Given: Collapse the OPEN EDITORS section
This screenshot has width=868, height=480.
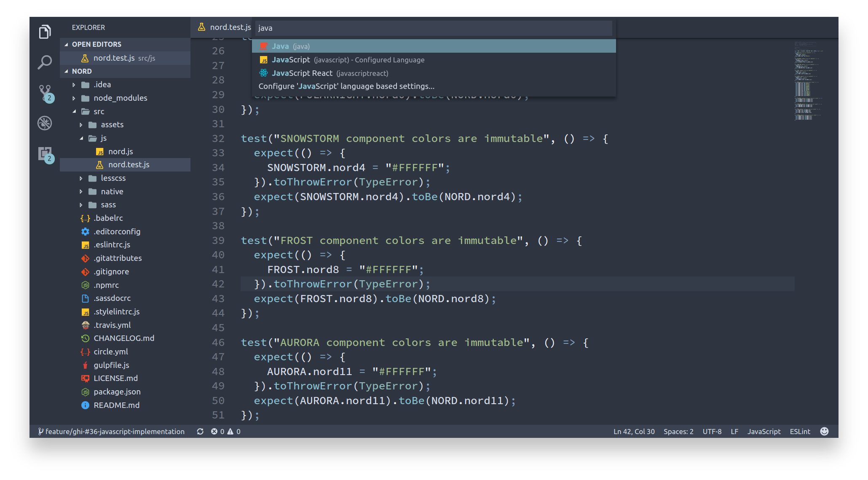Looking at the screenshot, I should tap(66, 44).
